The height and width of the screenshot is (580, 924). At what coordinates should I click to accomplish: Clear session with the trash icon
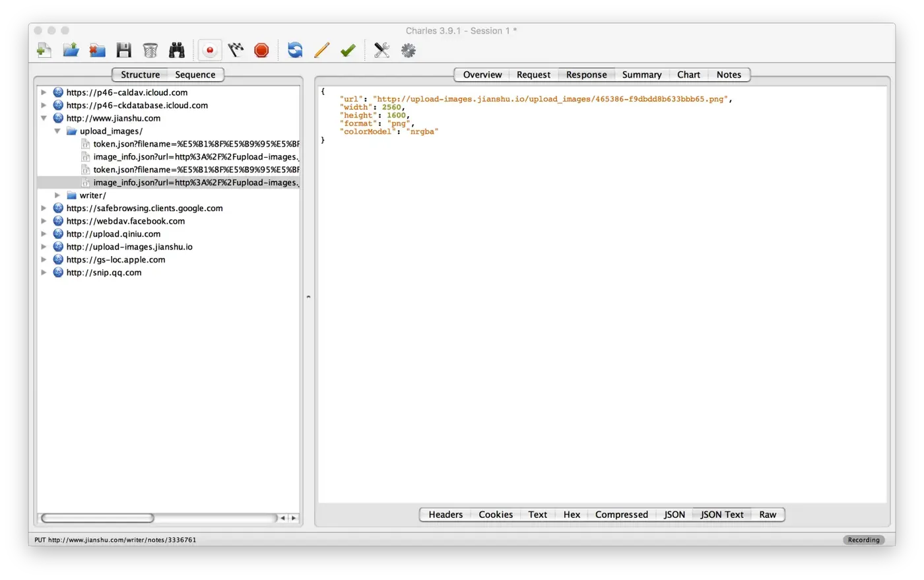point(150,50)
